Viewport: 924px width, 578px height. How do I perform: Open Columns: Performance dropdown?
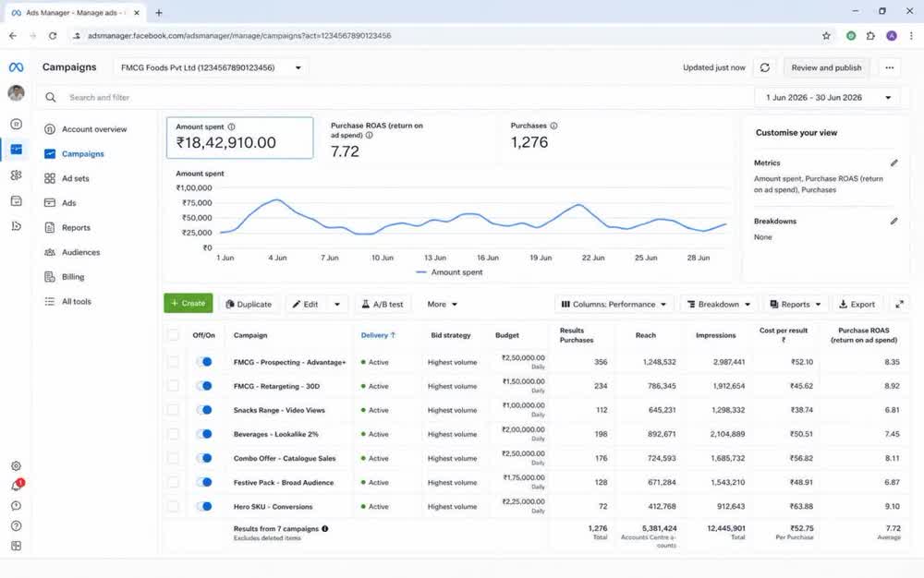tap(614, 305)
